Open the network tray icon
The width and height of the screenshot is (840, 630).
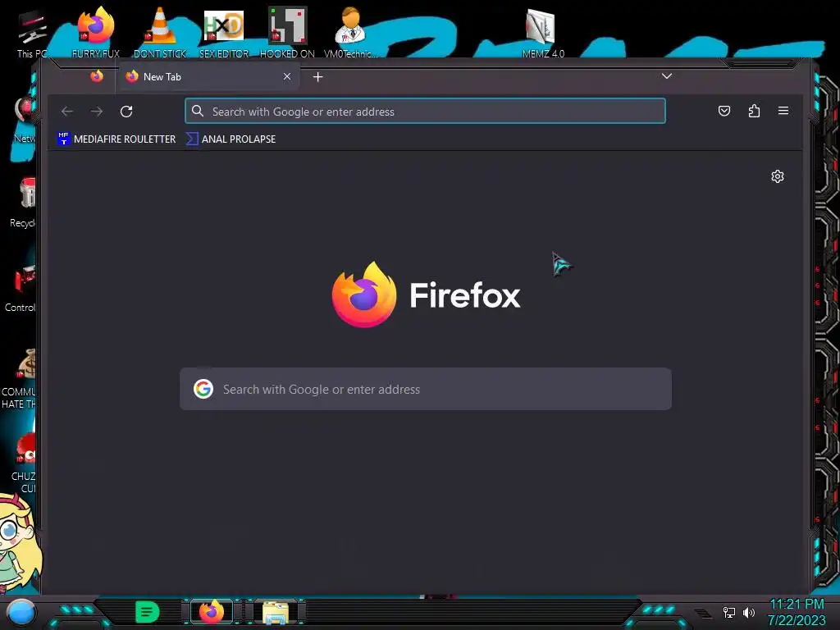coord(729,612)
